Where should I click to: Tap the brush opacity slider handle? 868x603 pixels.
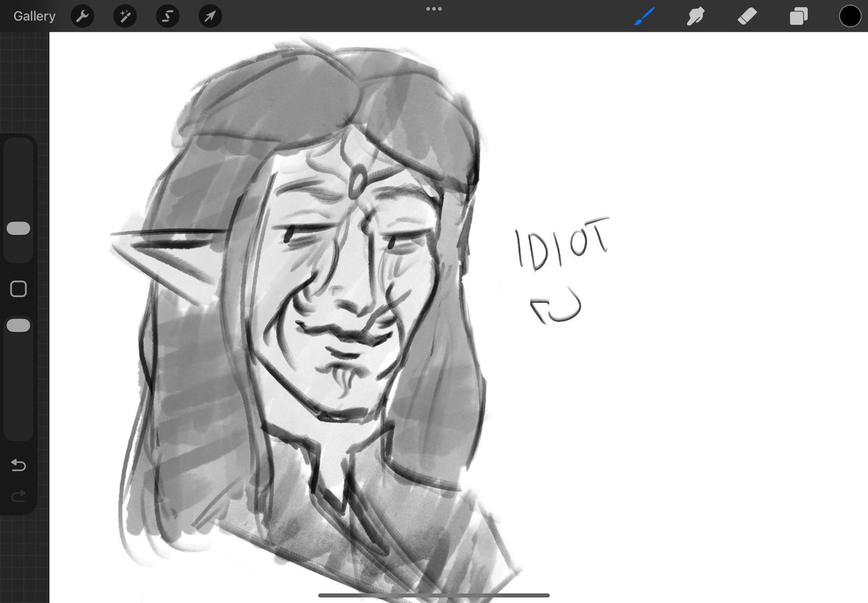pyautogui.click(x=18, y=326)
